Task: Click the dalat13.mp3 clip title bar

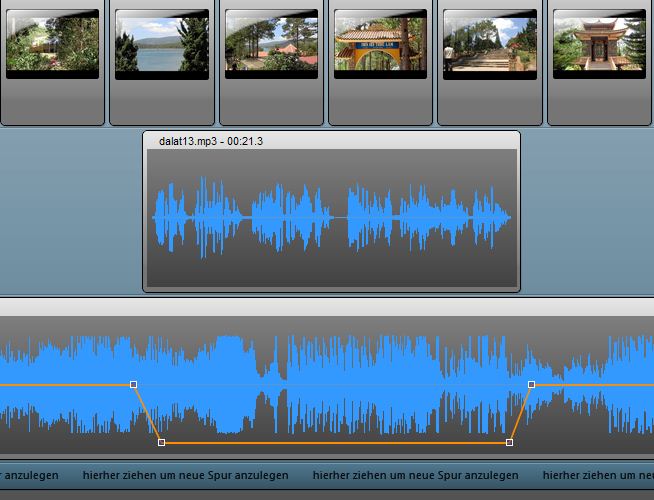Action: tap(331, 141)
